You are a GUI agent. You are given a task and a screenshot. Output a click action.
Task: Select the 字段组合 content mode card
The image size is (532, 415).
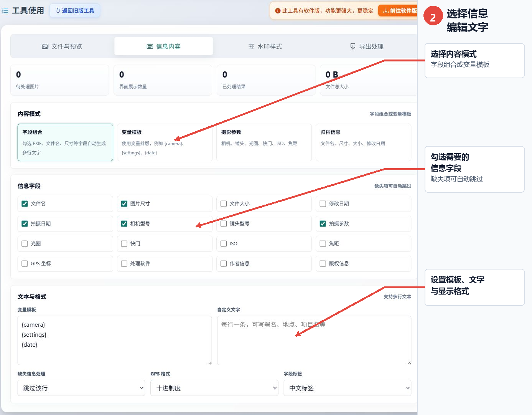click(65, 142)
